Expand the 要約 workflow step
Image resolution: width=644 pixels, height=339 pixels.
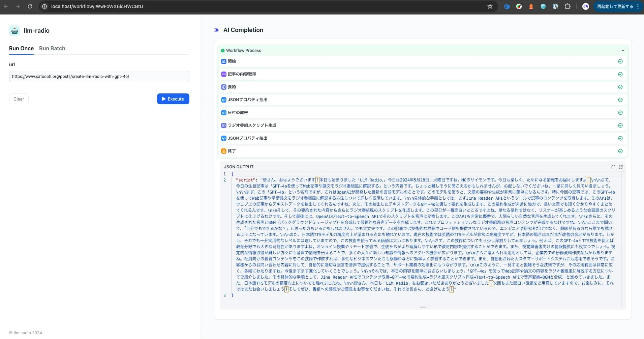pyautogui.click(x=423, y=87)
